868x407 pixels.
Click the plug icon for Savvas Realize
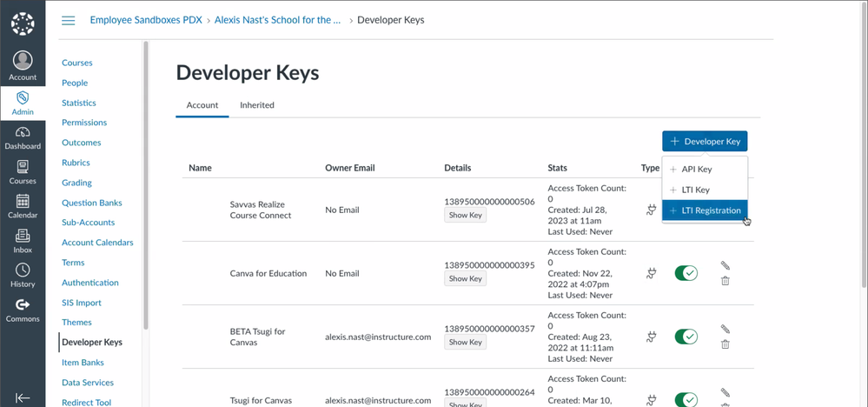click(651, 210)
